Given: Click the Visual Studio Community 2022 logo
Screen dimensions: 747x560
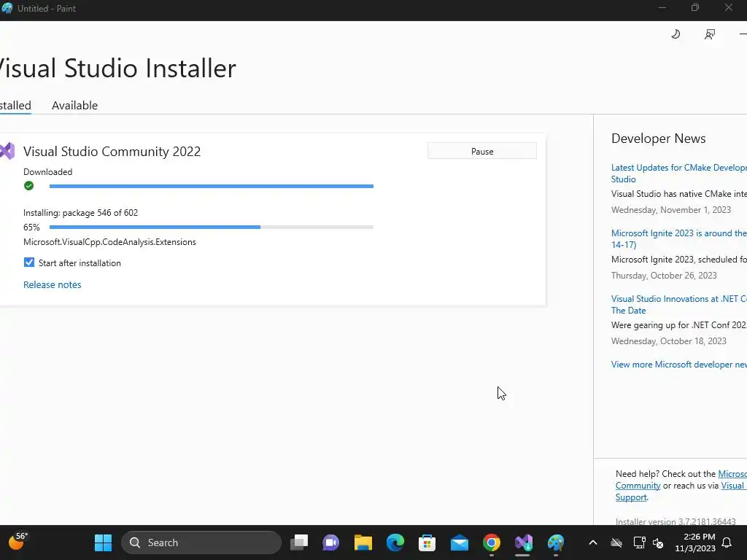Looking at the screenshot, I should pyautogui.click(x=7, y=151).
